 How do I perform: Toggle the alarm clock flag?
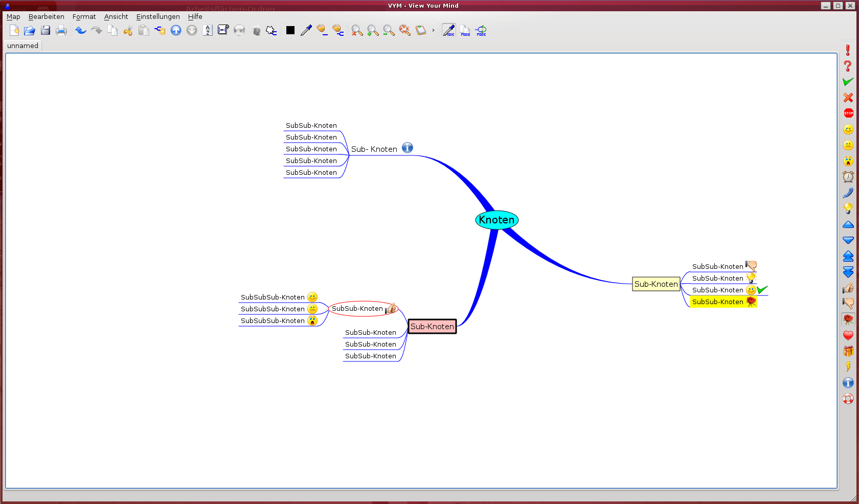848,177
